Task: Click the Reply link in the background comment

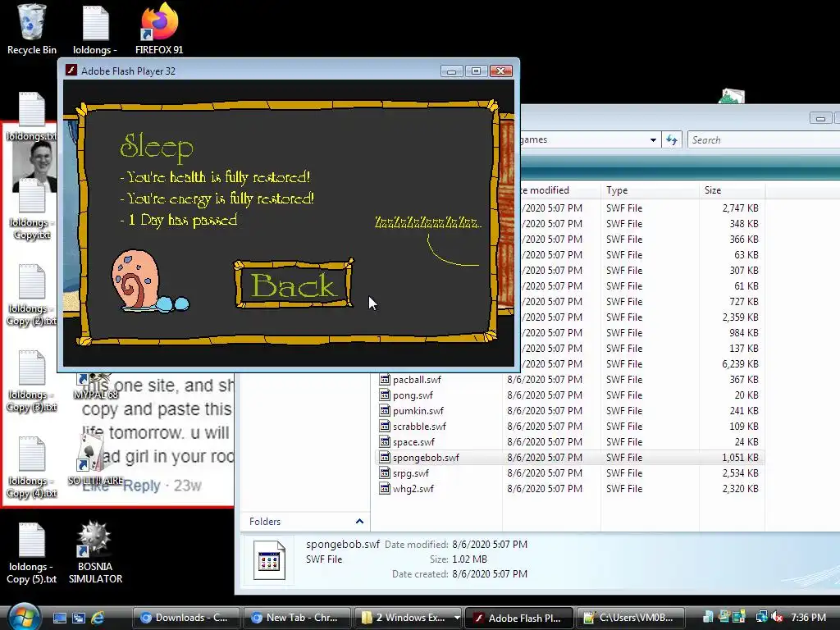Action: coord(141,486)
